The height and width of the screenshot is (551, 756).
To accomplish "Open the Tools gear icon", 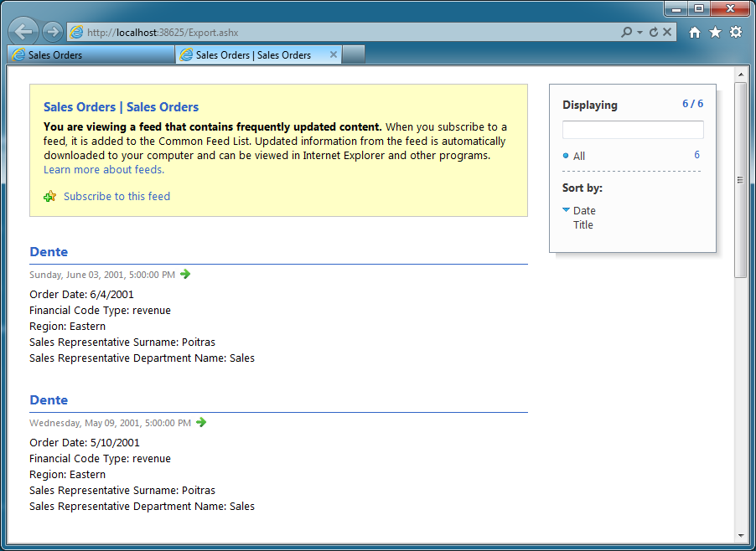I will click(736, 33).
